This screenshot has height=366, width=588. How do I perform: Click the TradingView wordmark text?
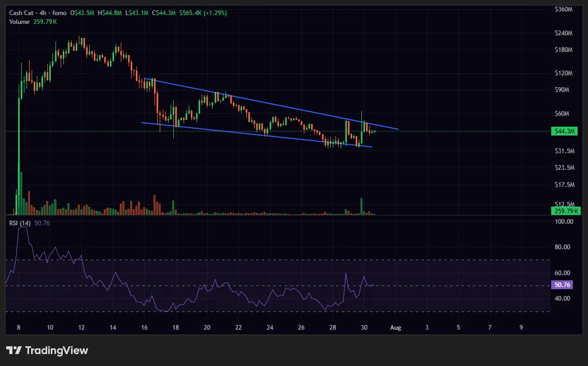coord(57,350)
